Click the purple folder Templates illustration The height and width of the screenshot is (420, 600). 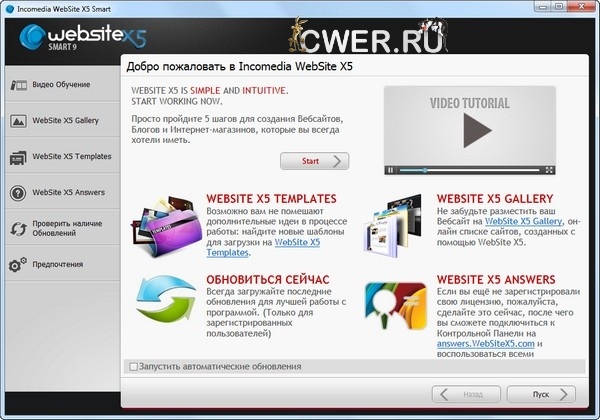pos(167,226)
